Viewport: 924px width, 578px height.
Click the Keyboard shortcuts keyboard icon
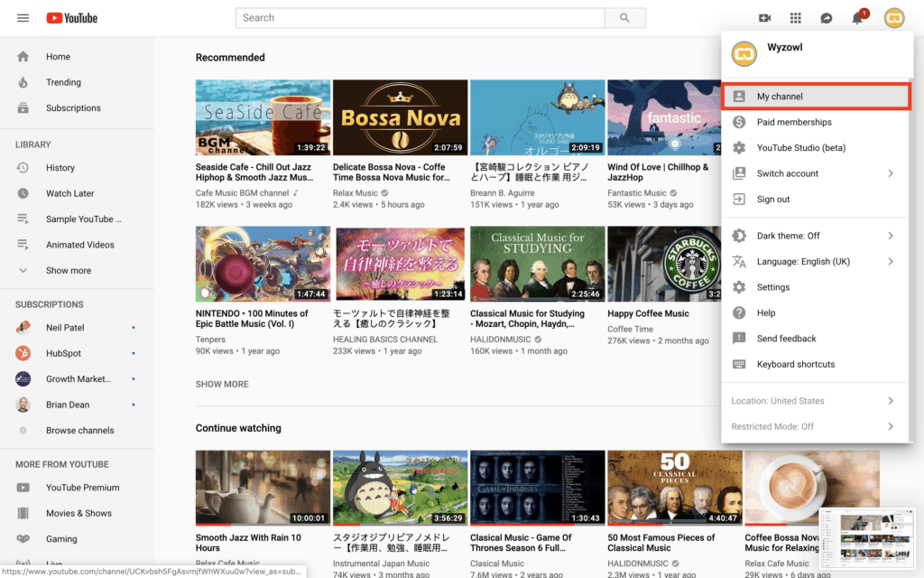[x=739, y=365]
